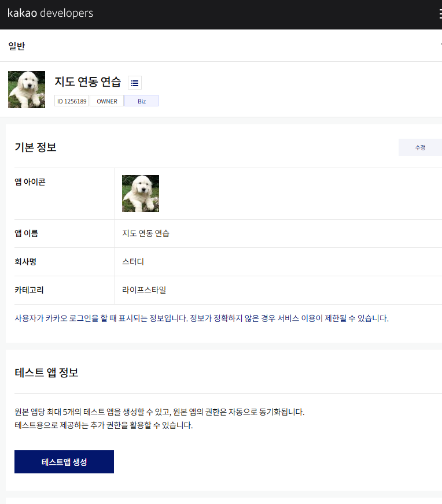This screenshot has height=504, width=442.
Task: Open the hamburger menu icon in header
Action: [440, 14]
